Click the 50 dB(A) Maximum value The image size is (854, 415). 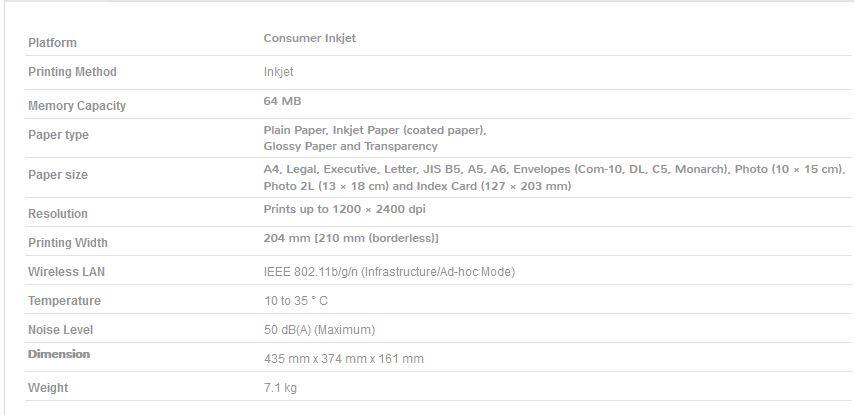pyautogui.click(x=320, y=329)
